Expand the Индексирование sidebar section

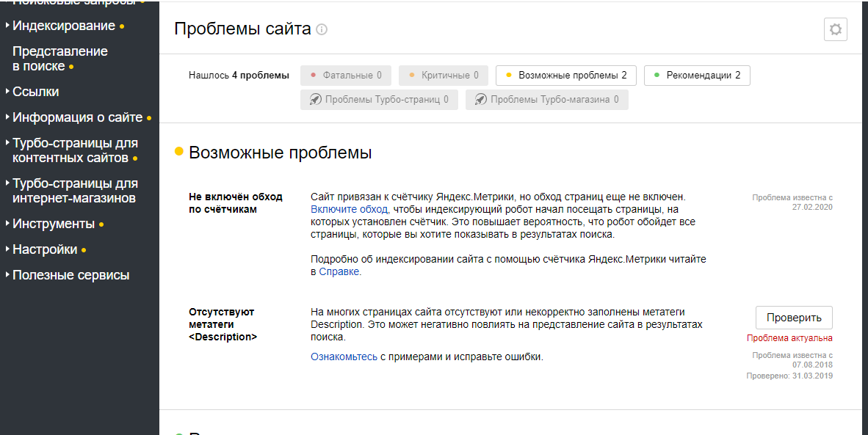[64, 26]
